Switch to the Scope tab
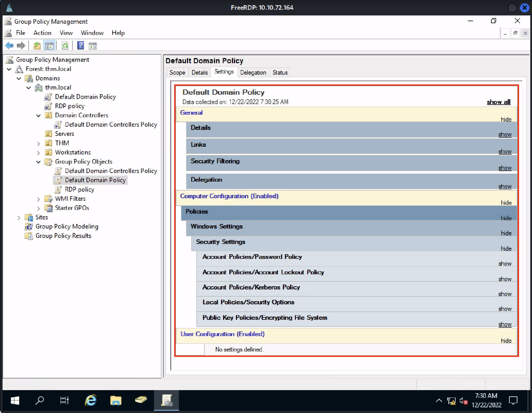 [177, 73]
